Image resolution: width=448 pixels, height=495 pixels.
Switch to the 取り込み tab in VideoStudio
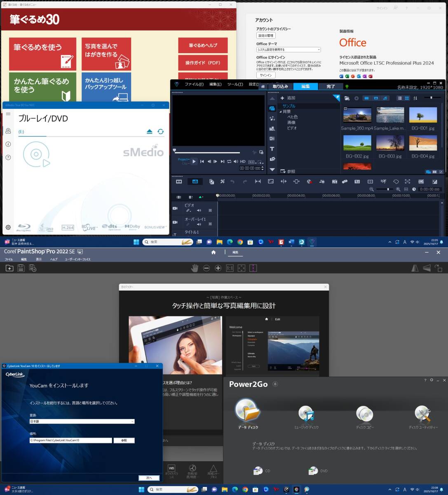[280, 86]
